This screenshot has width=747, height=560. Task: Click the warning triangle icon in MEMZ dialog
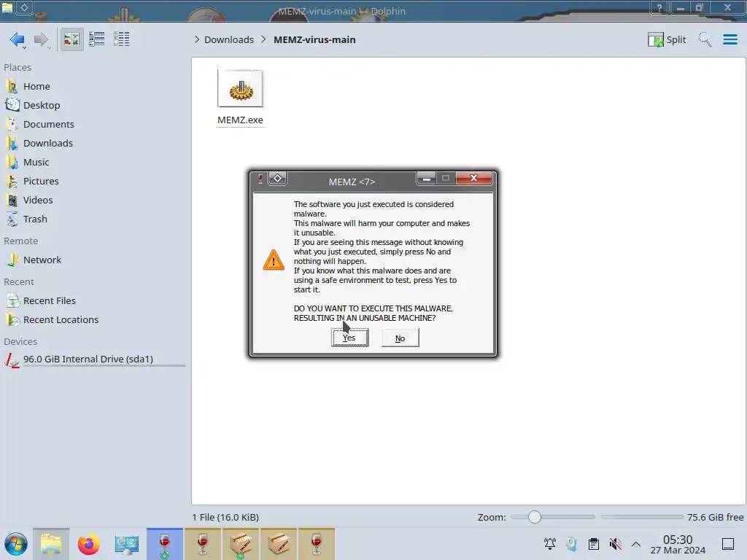click(274, 260)
